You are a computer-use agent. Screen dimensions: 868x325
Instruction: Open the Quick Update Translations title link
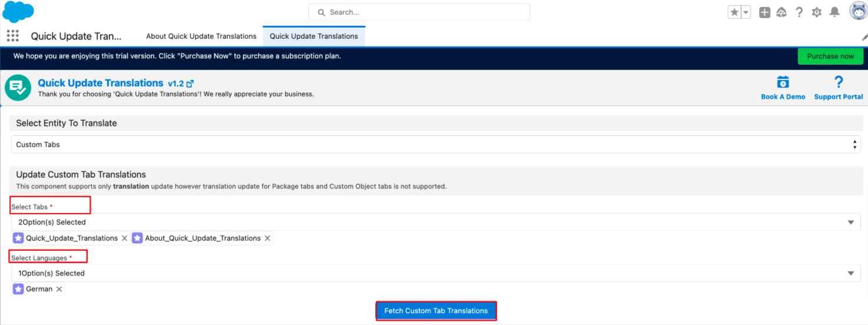pyautogui.click(x=101, y=83)
